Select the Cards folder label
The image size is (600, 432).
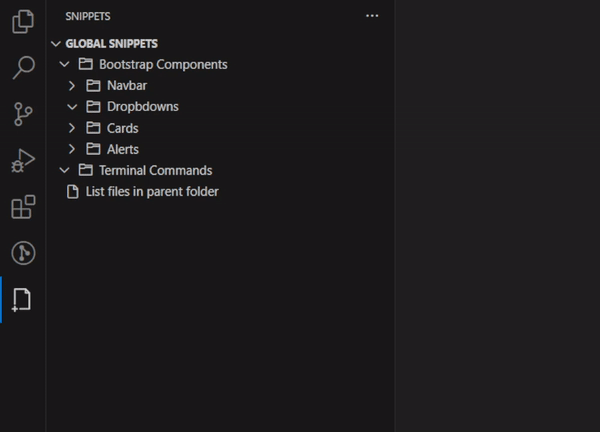(122, 128)
